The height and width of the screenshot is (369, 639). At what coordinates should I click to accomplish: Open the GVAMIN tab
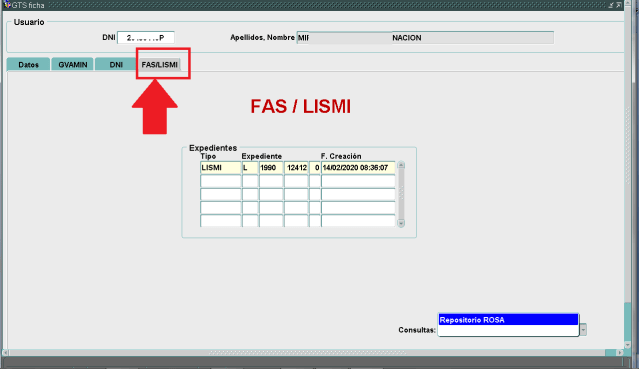73,64
